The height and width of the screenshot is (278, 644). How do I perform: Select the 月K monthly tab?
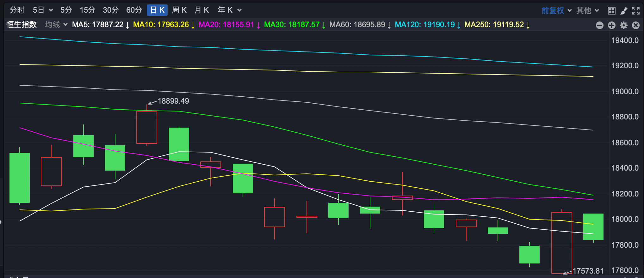201,10
